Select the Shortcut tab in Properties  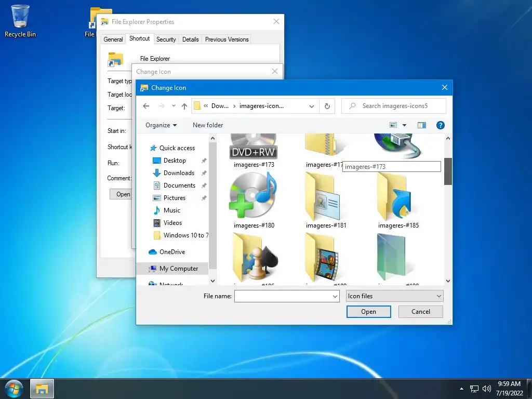pos(139,38)
